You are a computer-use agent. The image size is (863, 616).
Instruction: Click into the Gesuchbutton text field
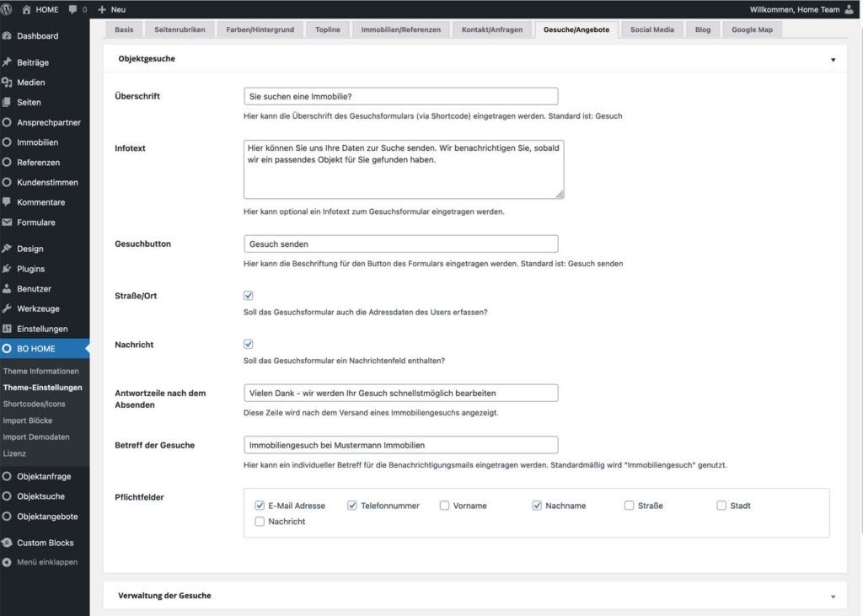click(400, 244)
